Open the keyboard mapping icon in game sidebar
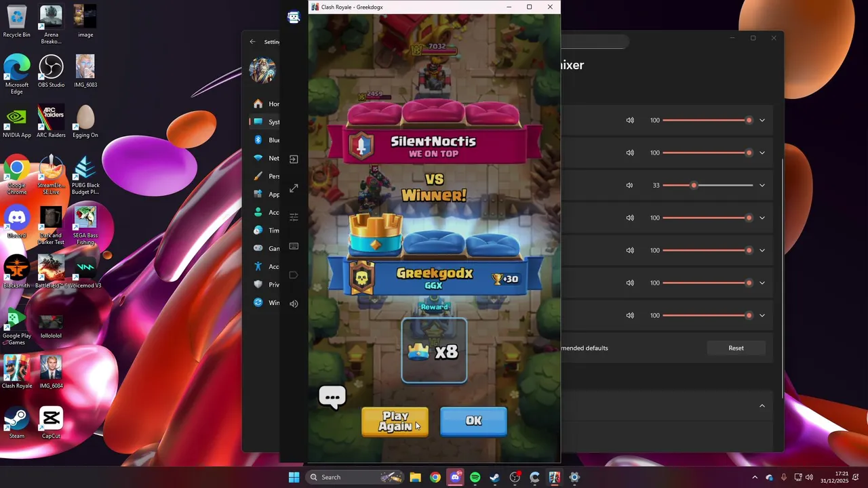The width and height of the screenshot is (868, 488). point(294,246)
